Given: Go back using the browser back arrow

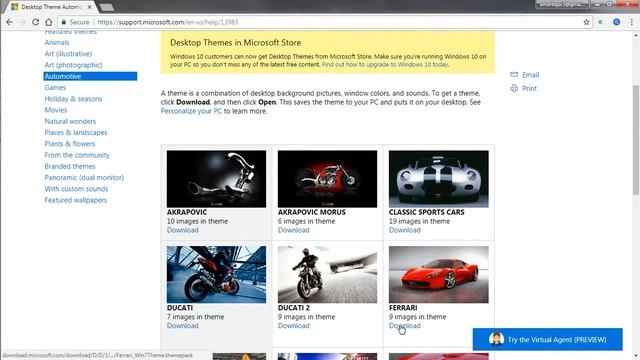Looking at the screenshot, I should 9,22.
